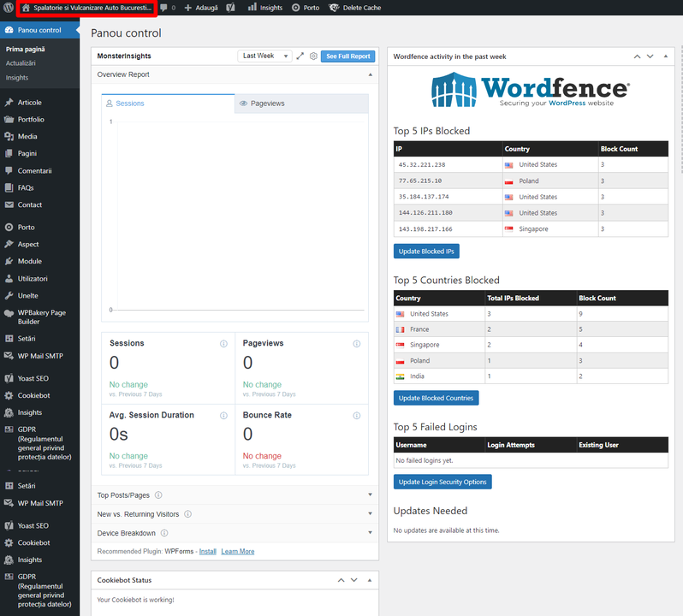This screenshot has width=683, height=616.
Task: Expand the Device Breakdown section
Action: click(x=235, y=533)
